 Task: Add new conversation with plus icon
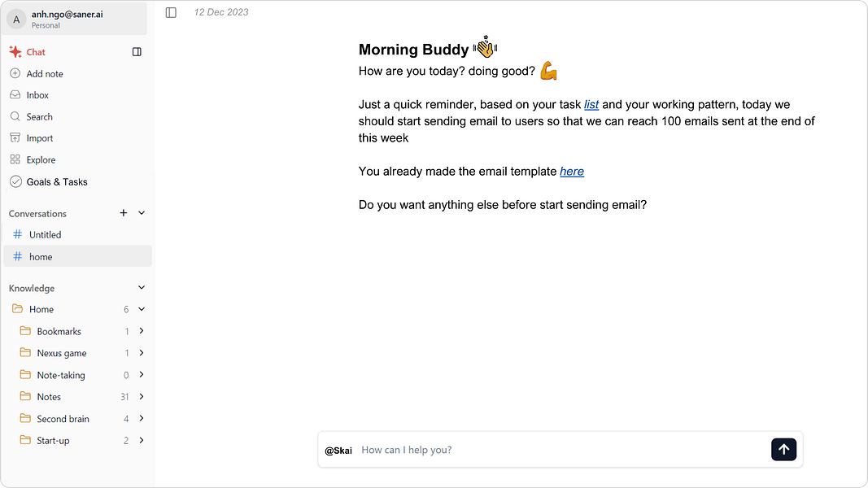tap(124, 213)
